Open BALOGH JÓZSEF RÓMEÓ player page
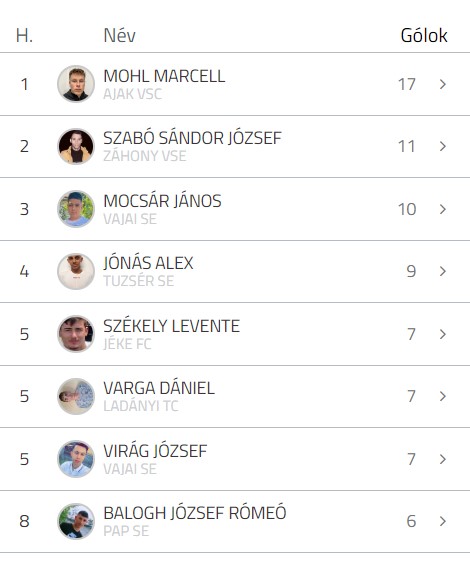 195,513
